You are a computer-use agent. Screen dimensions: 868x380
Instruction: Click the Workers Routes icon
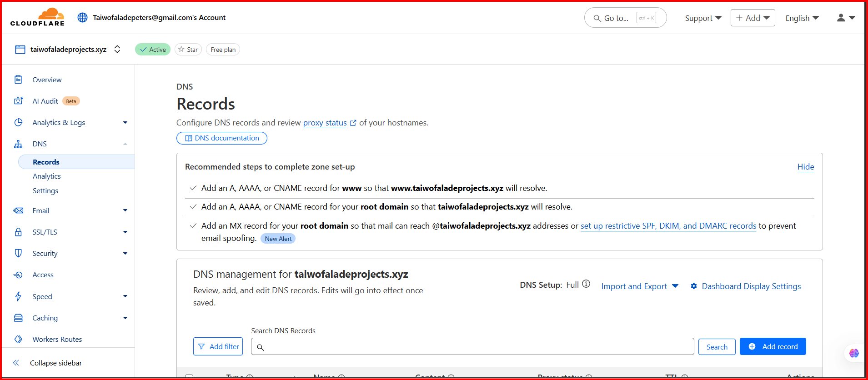(x=18, y=339)
